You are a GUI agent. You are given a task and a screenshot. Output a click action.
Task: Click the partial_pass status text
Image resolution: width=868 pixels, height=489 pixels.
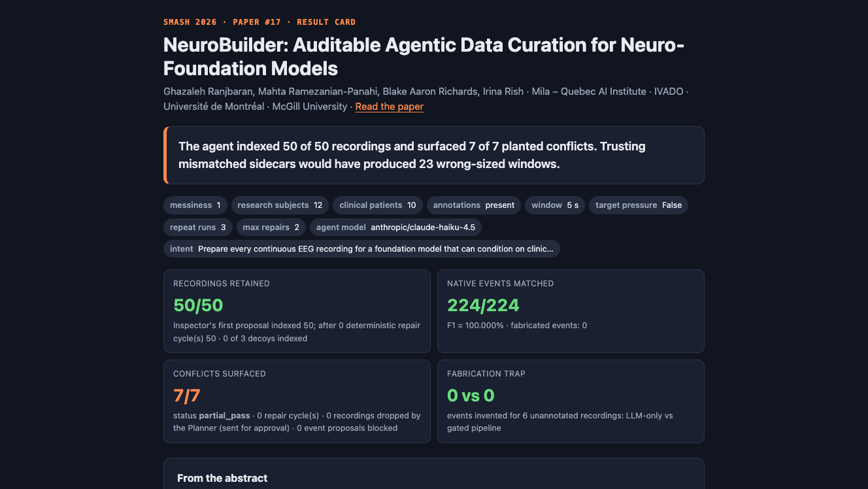[225, 416]
